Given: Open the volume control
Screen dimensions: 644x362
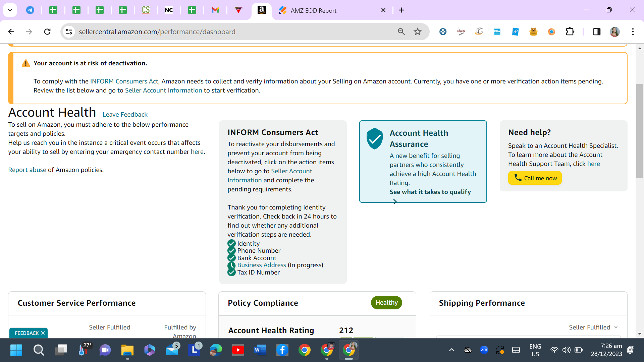Looking at the screenshot, I should point(567,350).
